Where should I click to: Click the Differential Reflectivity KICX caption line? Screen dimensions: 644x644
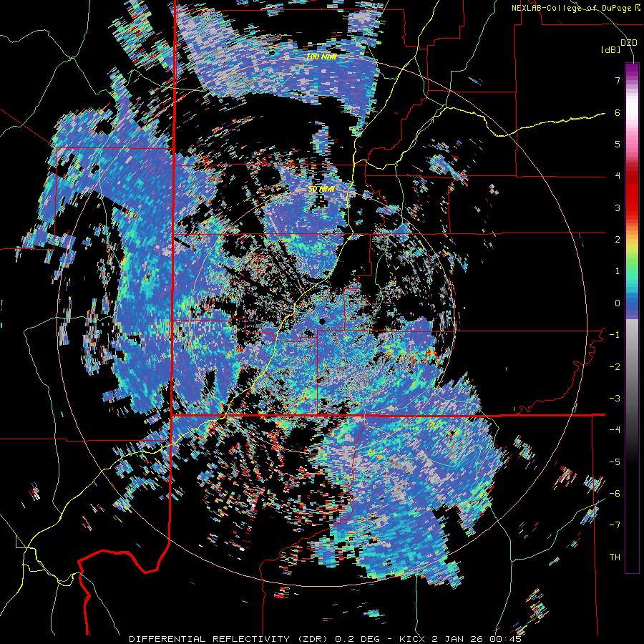click(x=326, y=639)
